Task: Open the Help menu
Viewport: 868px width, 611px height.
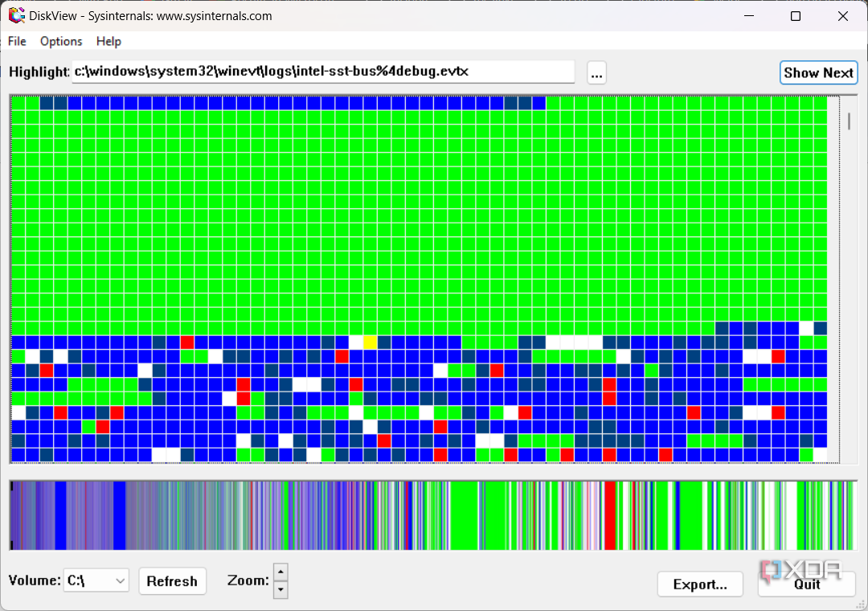Action: pyautogui.click(x=108, y=41)
